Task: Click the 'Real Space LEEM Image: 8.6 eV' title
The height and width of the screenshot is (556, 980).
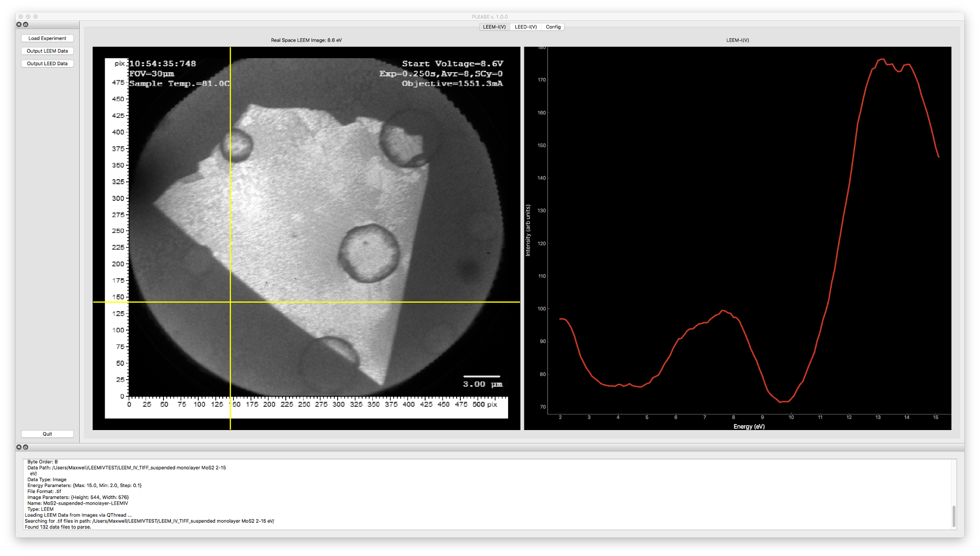Action: 306,40
